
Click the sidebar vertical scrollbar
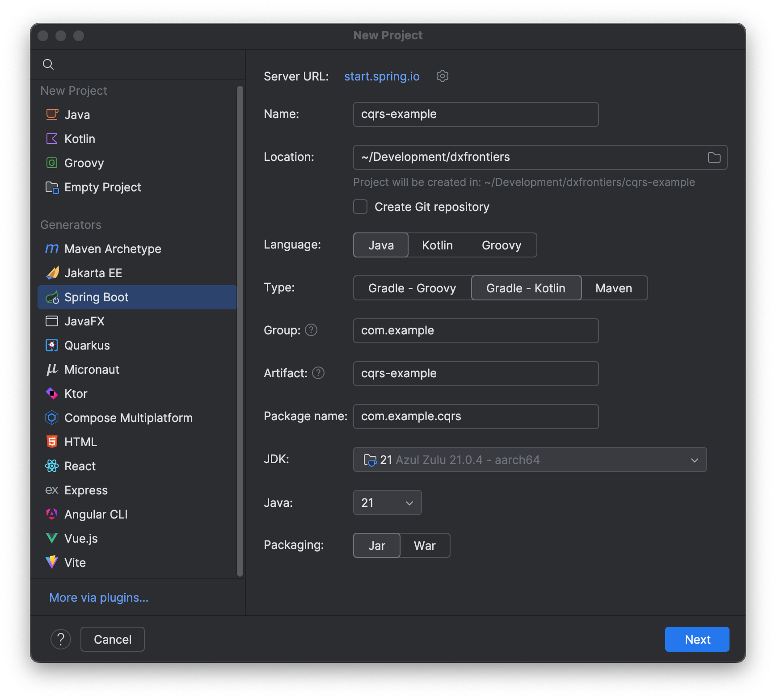pos(240,331)
